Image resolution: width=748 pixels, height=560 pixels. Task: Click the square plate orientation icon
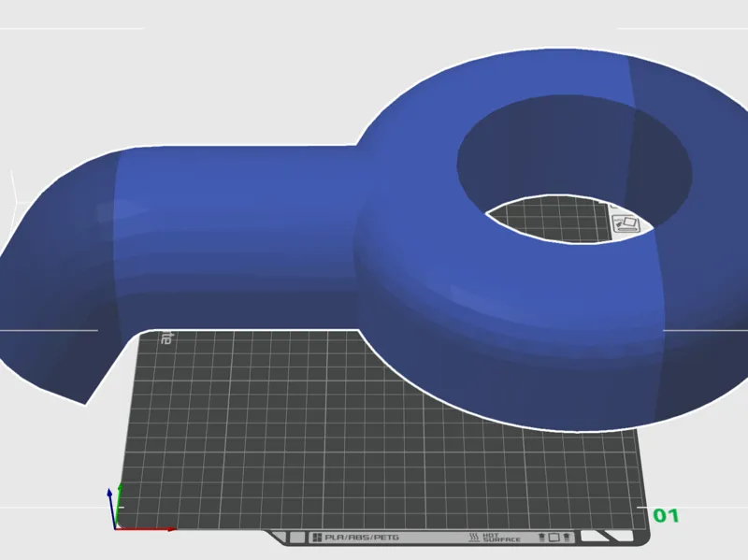[x=554, y=538]
